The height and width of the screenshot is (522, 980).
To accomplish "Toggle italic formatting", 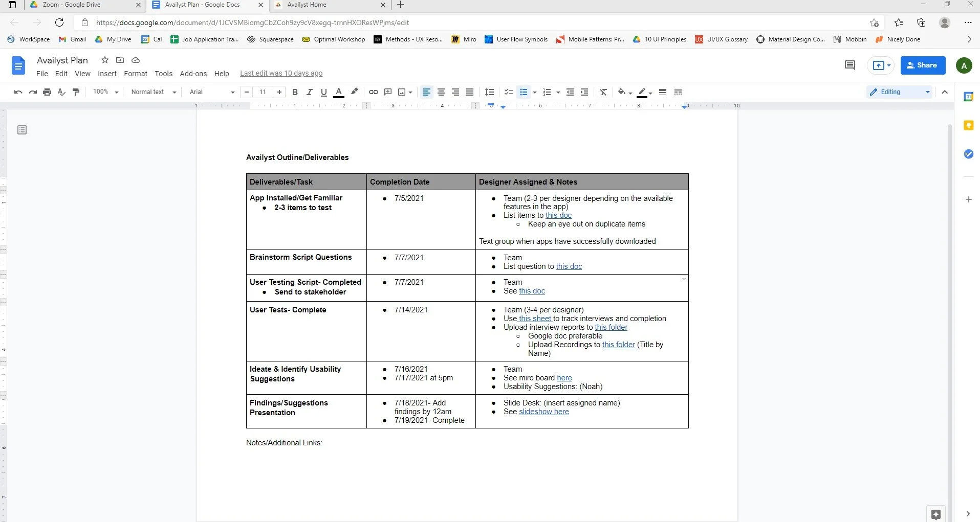I will pos(309,92).
